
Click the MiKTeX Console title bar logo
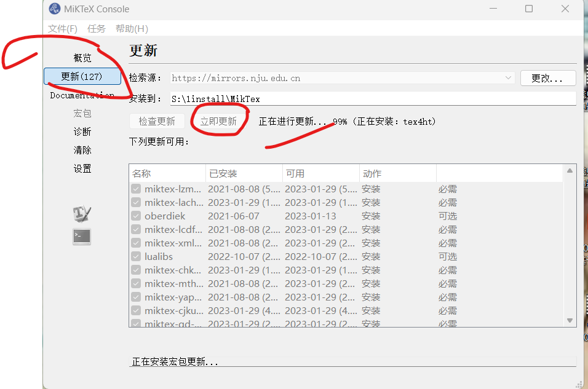pos(54,9)
